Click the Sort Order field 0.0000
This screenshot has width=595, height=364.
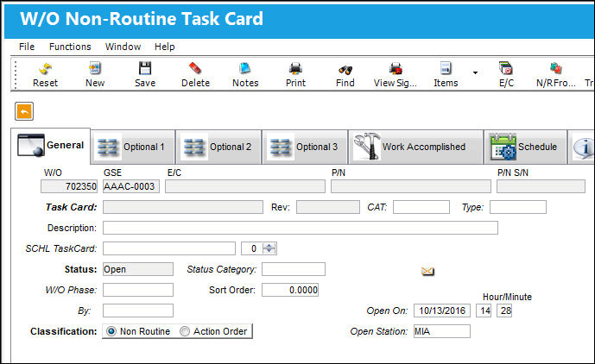pyautogui.click(x=290, y=290)
